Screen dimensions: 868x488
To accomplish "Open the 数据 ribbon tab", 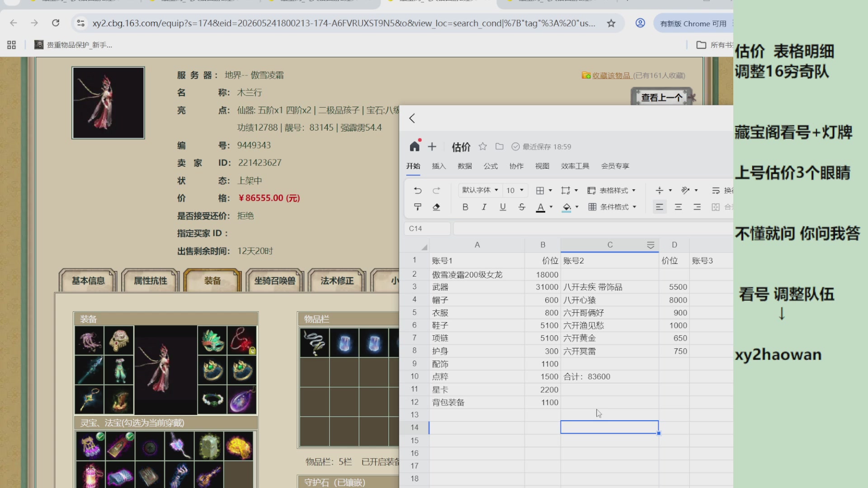I will pyautogui.click(x=465, y=166).
